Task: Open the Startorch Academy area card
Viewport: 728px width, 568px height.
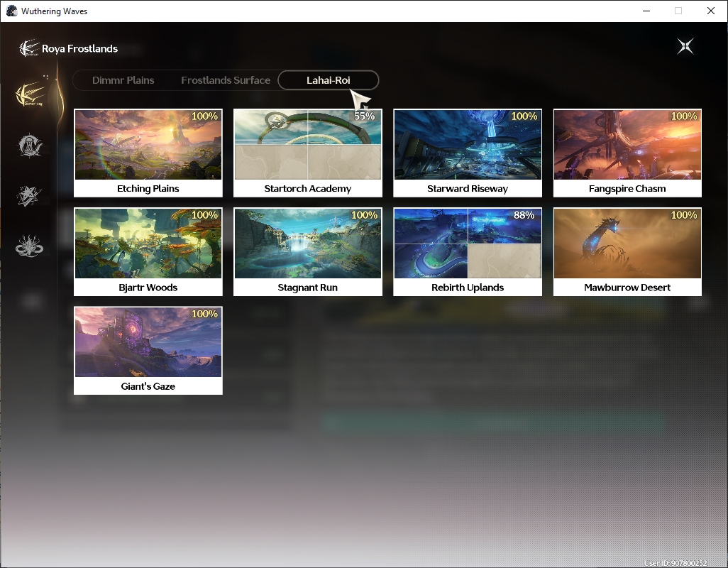Action: (308, 153)
